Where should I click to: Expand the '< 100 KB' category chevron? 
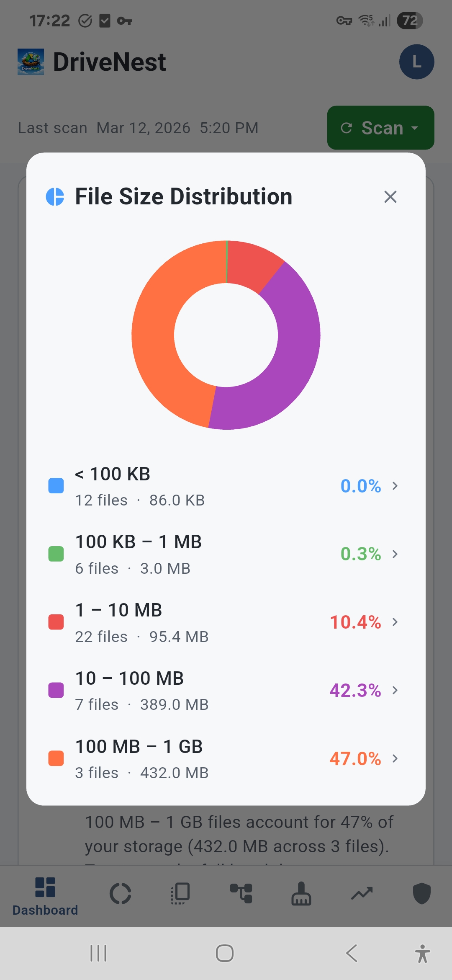(395, 486)
